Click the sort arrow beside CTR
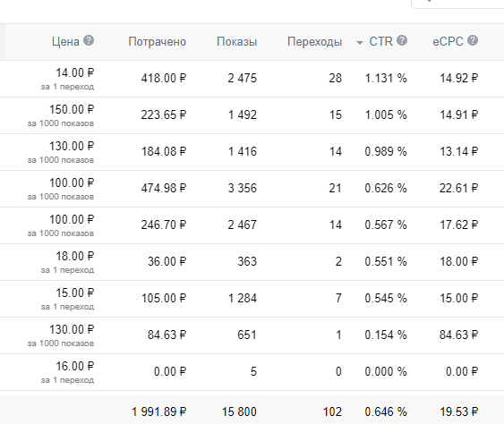Screen dimensions: 504x424 360,42
